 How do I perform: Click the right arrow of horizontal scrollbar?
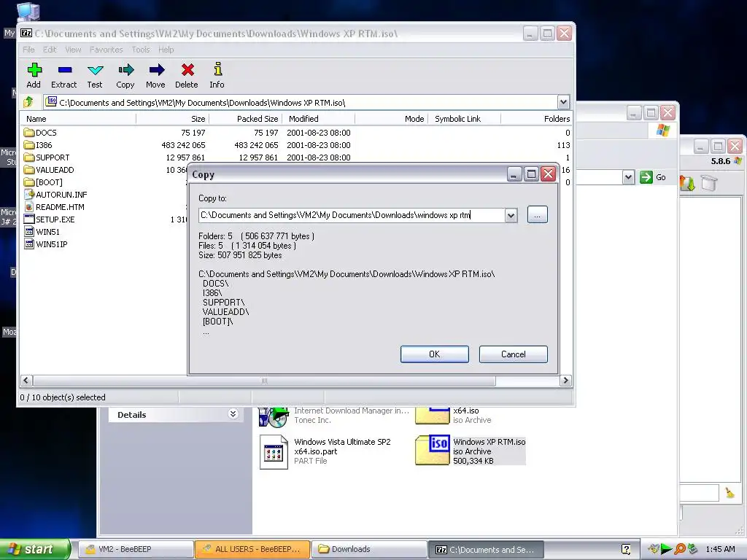565,381
